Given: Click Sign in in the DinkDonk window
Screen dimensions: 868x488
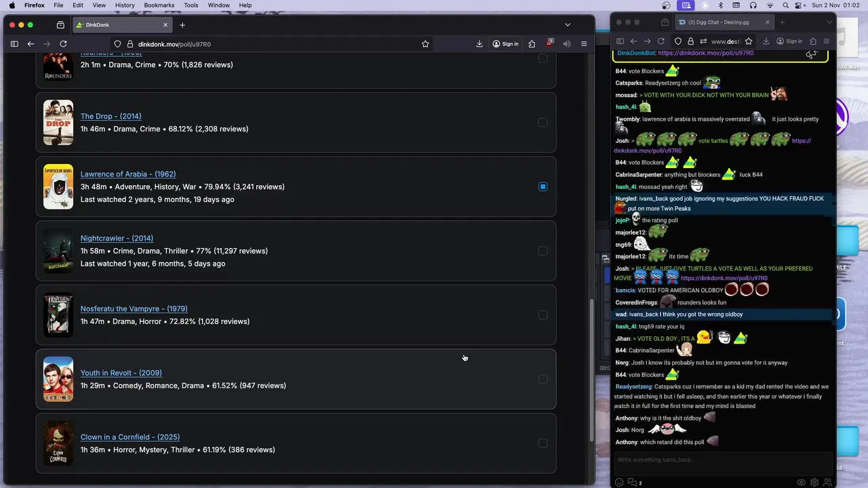Looking at the screenshot, I should tap(505, 44).
